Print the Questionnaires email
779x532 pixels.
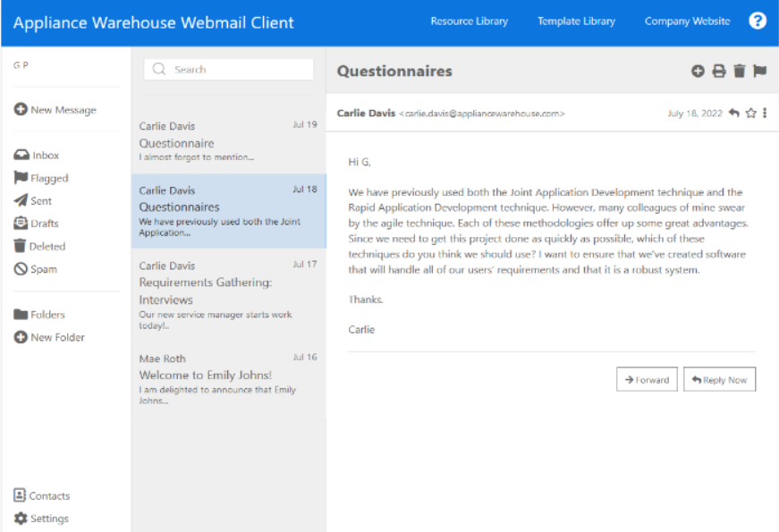pyautogui.click(x=718, y=71)
